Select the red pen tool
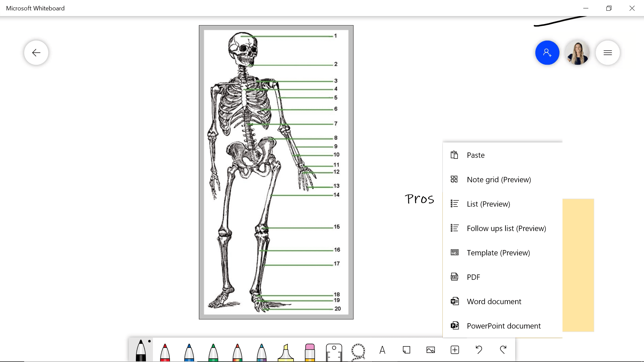The width and height of the screenshot is (644, 362). [x=165, y=352]
